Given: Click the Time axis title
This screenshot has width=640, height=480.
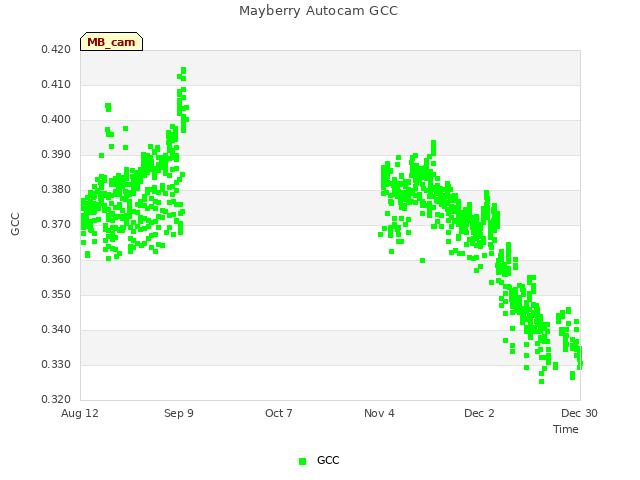Looking at the screenshot, I should pyautogui.click(x=566, y=429).
